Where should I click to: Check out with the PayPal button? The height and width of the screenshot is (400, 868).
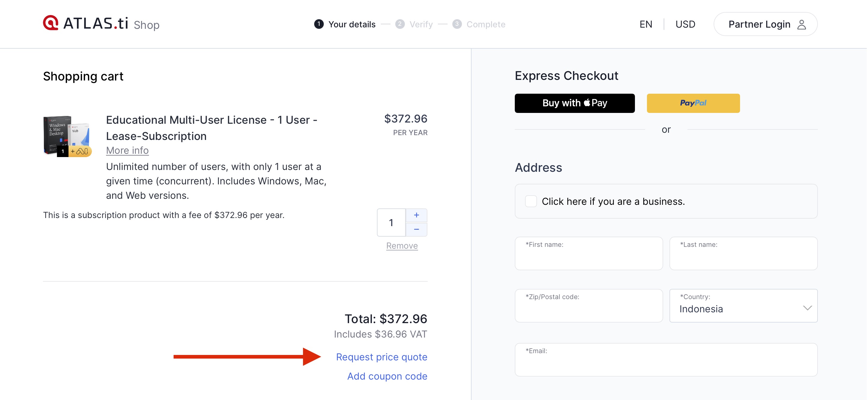pyautogui.click(x=693, y=103)
